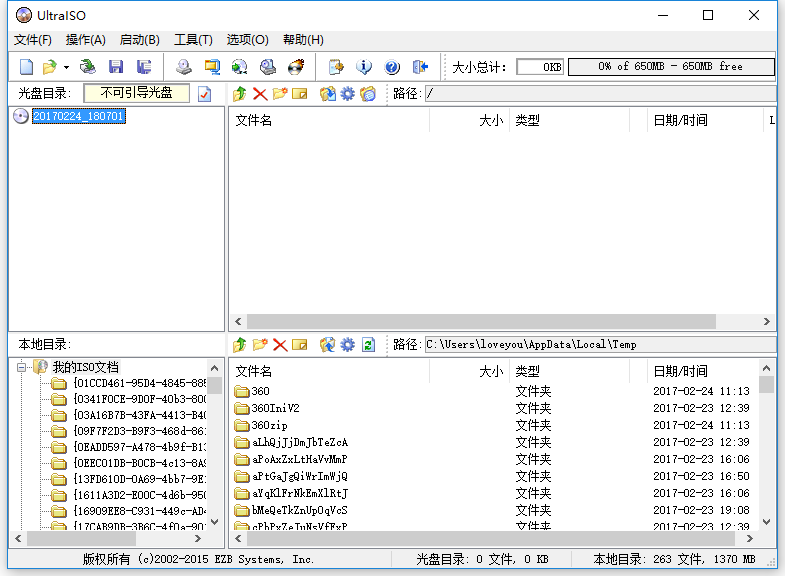Go up one level in local directory toolbar
The height and width of the screenshot is (576, 785).
pos(240,345)
